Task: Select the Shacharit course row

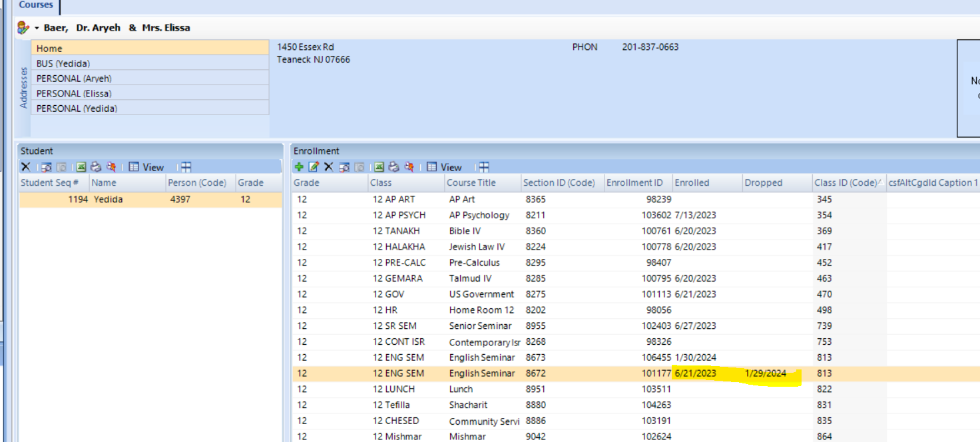Action: [636, 405]
